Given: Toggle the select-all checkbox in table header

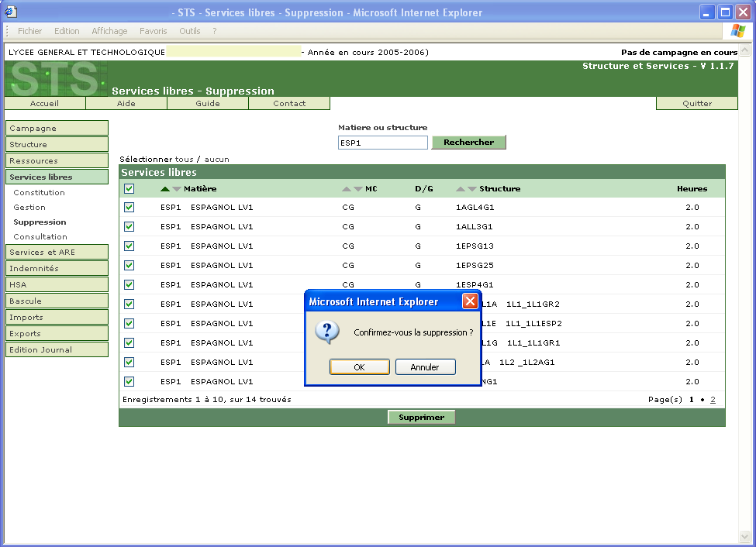Looking at the screenshot, I should click(129, 189).
